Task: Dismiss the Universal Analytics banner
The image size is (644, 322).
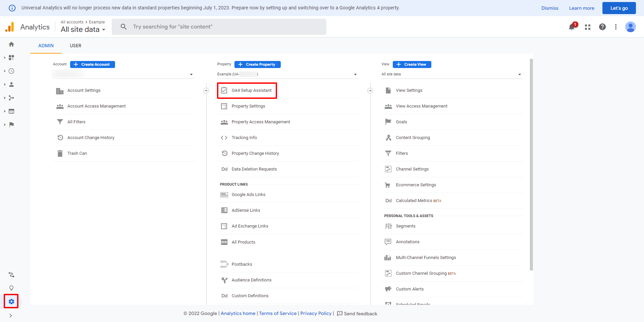Action: (x=550, y=8)
